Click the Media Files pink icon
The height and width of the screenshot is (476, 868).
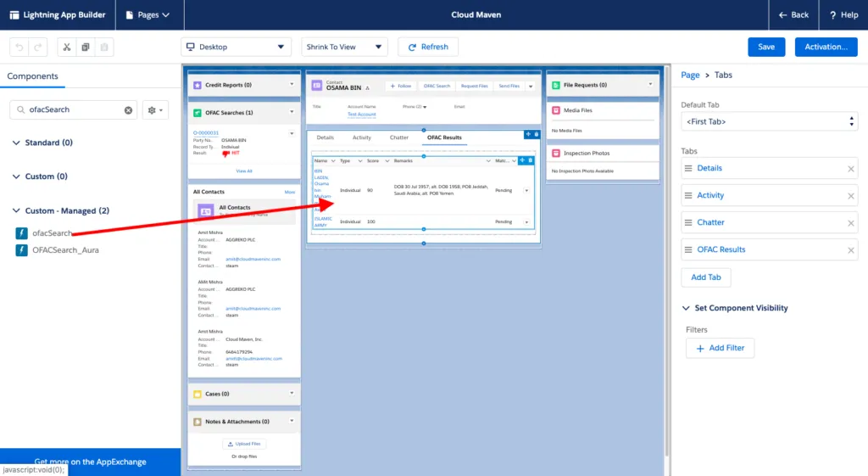point(556,111)
